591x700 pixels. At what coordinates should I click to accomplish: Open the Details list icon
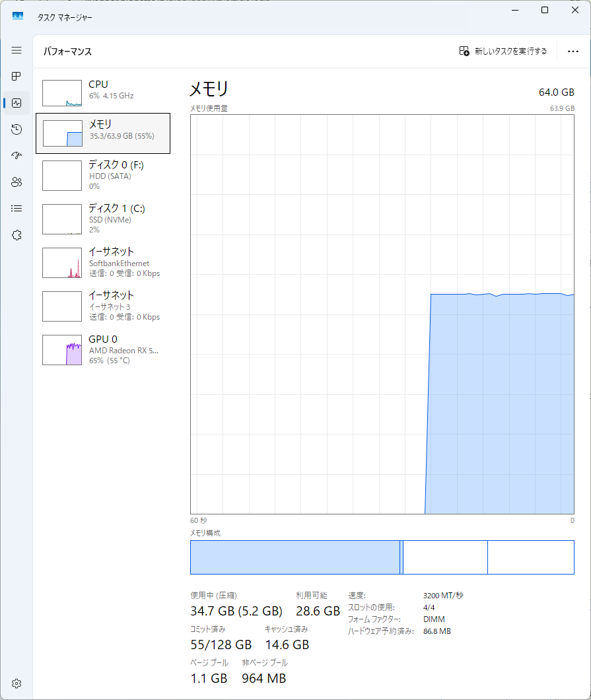(x=17, y=209)
